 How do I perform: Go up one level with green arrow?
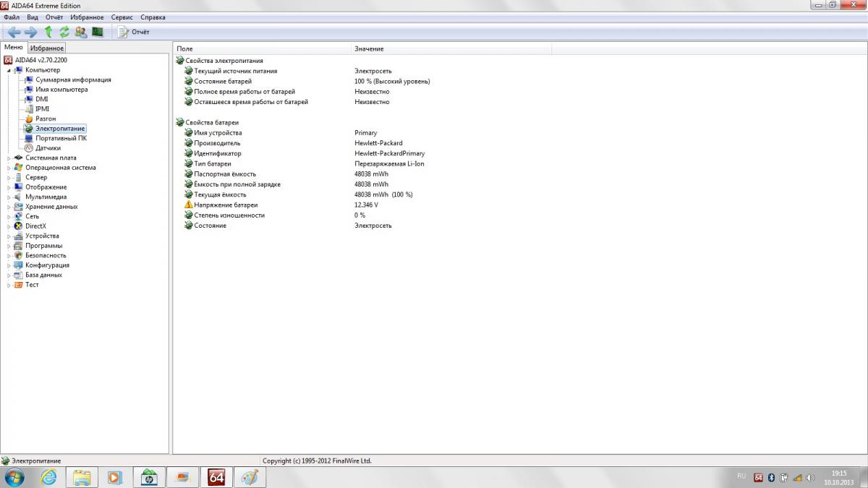tap(48, 32)
